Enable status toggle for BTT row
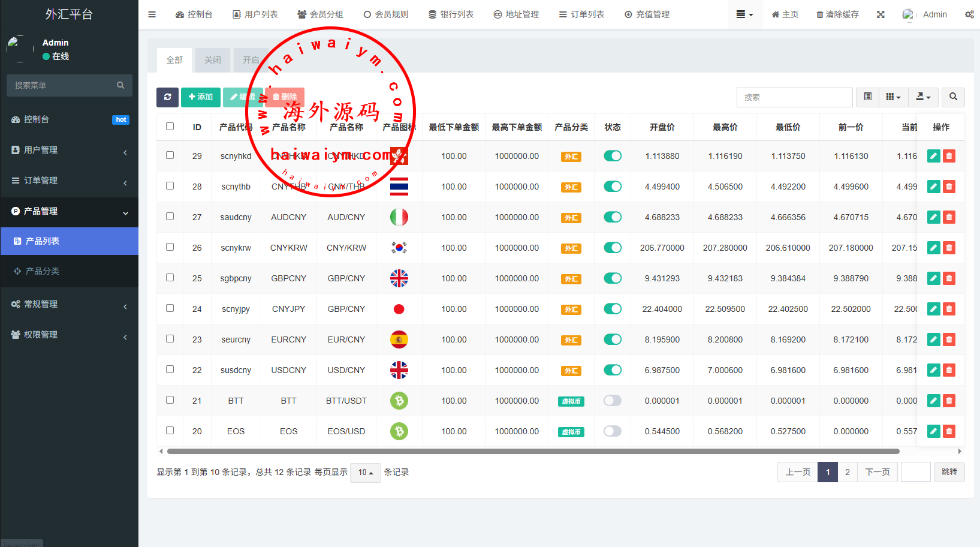This screenshot has height=547, width=980. pyautogui.click(x=612, y=401)
